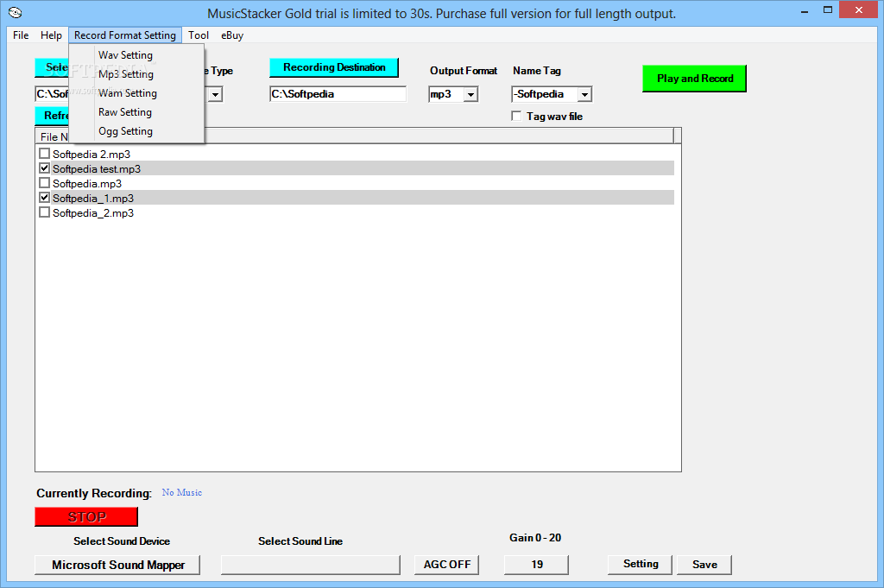The height and width of the screenshot is (588, 884).
Task: Click the -Softpedia name tag text field
Action: [545, 94]
